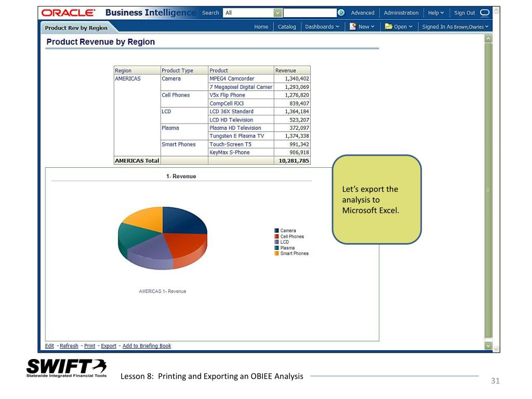The height and width of the screenshot is (399, 532).
Task: Select the Product Rev by Region tab
Action: (76, 28)
